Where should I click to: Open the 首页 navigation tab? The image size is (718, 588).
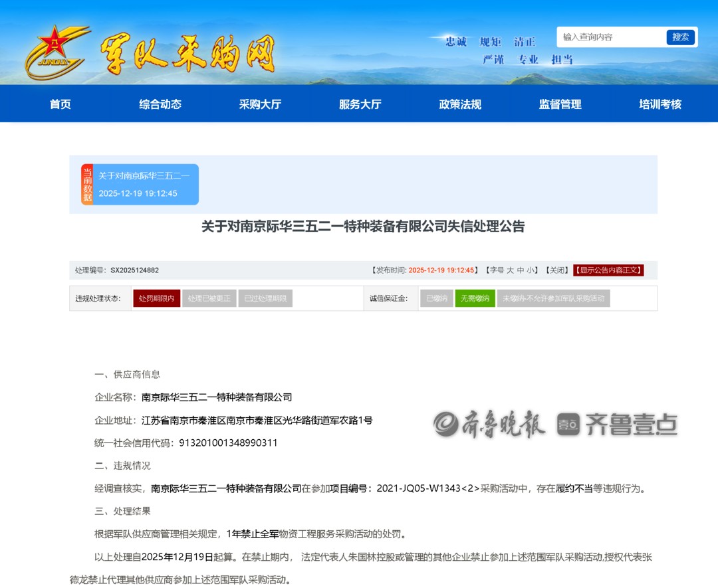60,104
